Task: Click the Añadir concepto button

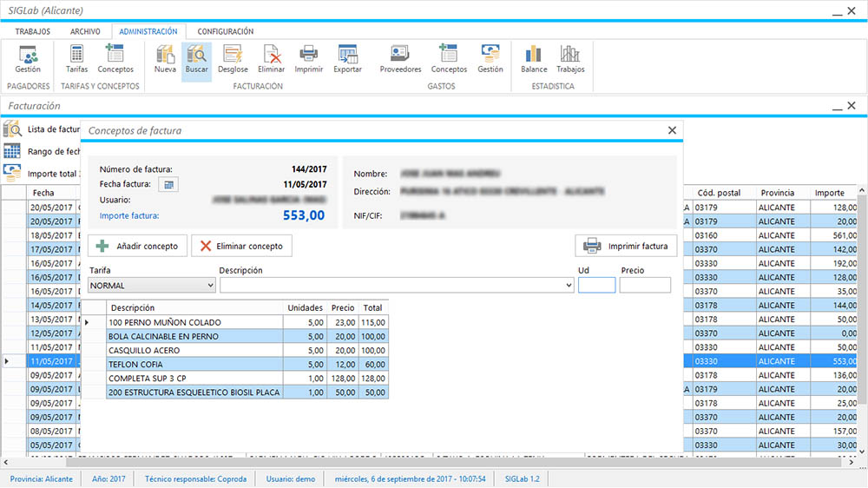Action: click(x=137, y=246)
